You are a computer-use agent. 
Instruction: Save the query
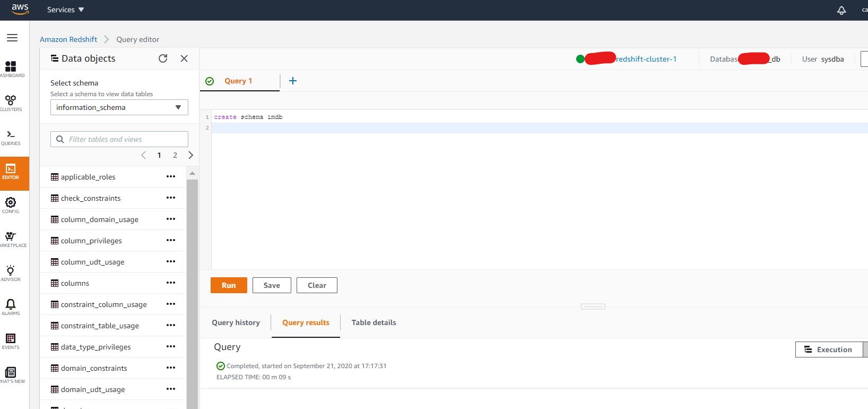point(272,285)
